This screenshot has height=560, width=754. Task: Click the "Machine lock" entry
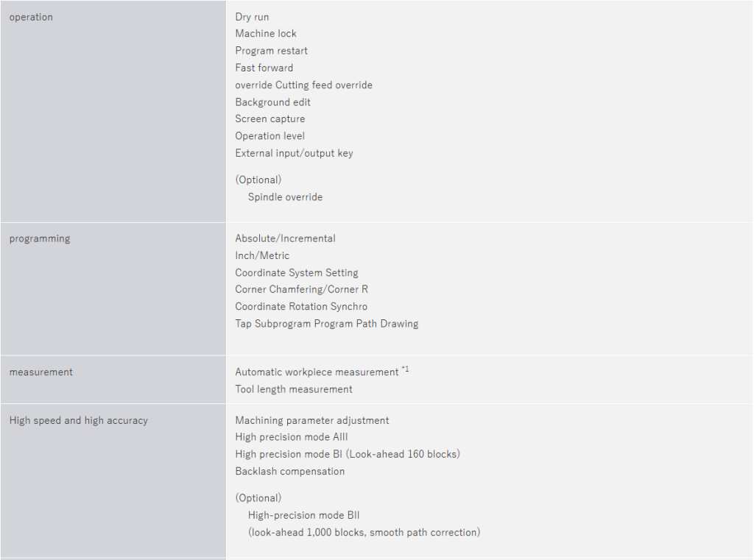point(266,34)
